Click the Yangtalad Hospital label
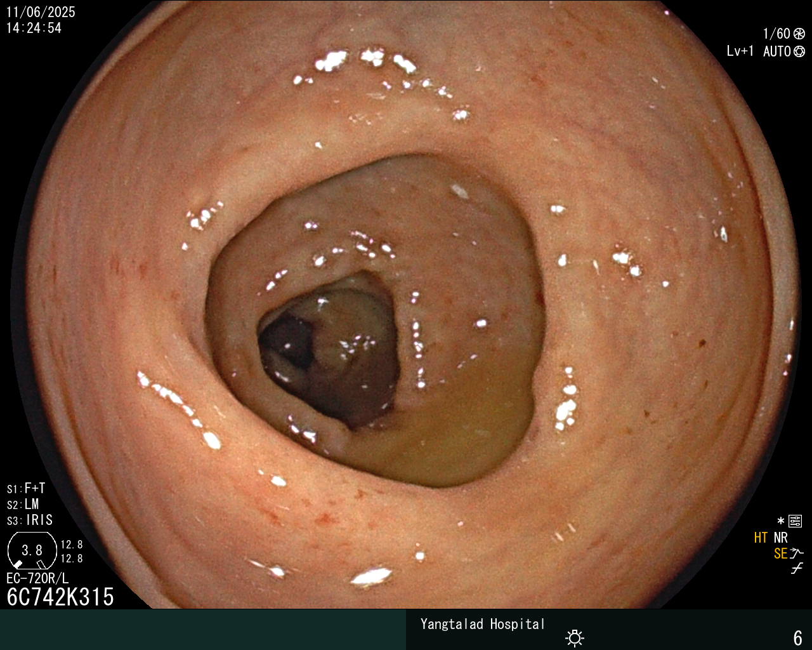This screenshot has height=650, width=812. 483,624
